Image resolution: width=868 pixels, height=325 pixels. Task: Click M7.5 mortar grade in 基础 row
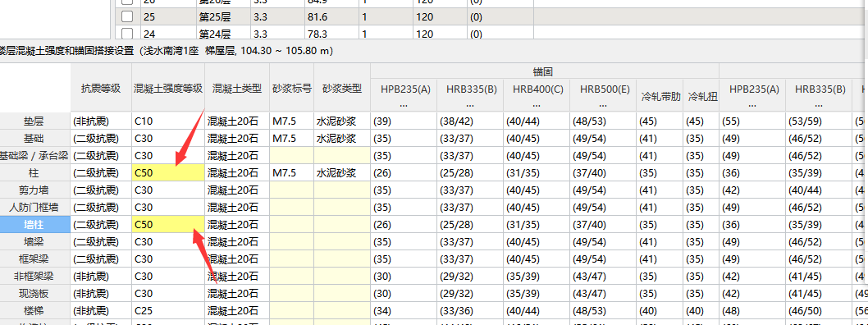point(292,139)
